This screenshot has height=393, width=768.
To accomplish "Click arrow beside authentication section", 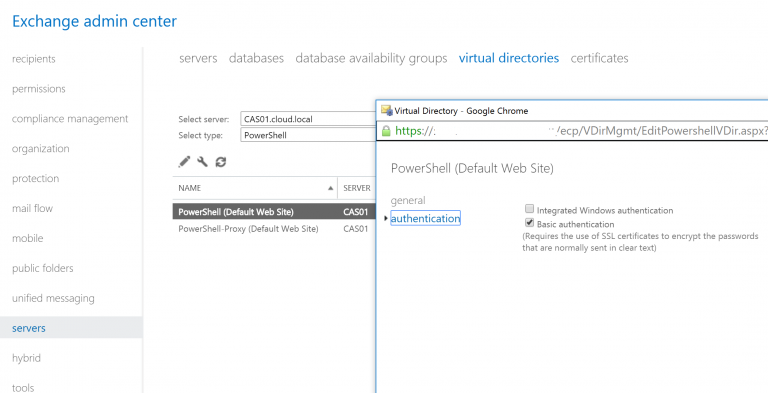I will click(x=386, y=219).
